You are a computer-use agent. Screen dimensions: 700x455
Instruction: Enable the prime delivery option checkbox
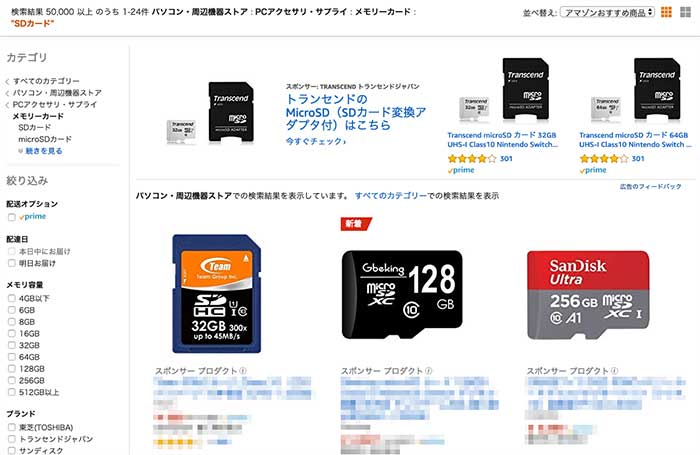click(12, 217)
